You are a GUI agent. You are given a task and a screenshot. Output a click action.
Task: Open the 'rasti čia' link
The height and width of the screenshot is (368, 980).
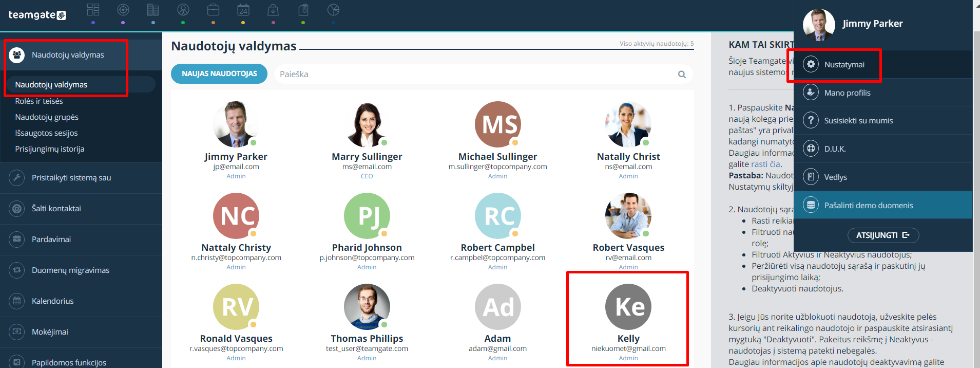tap(765, 164)
